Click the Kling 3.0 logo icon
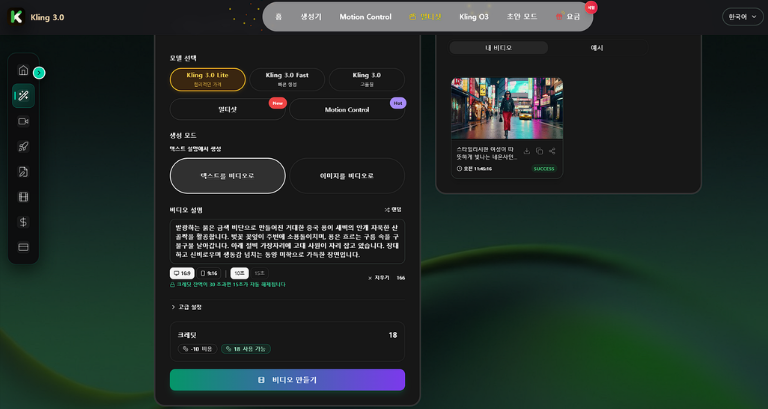Screen dimensions: 768x409 16,17
